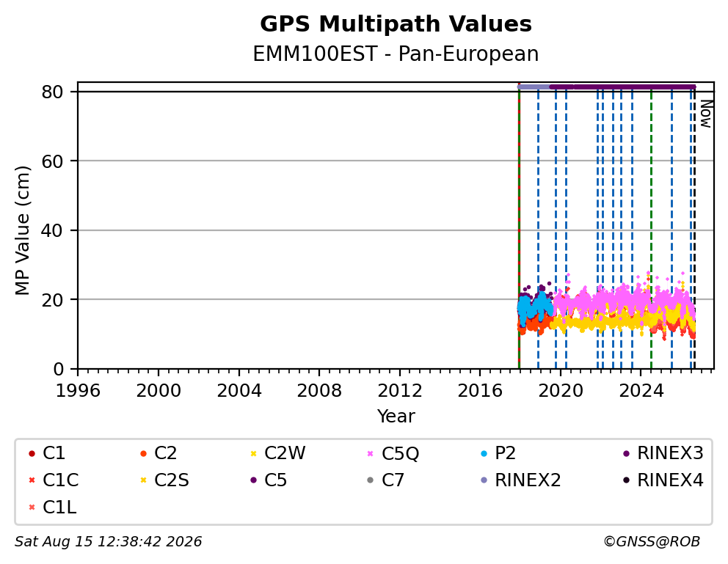
Task: Click the Now marker label
Action: pos(706,114)
